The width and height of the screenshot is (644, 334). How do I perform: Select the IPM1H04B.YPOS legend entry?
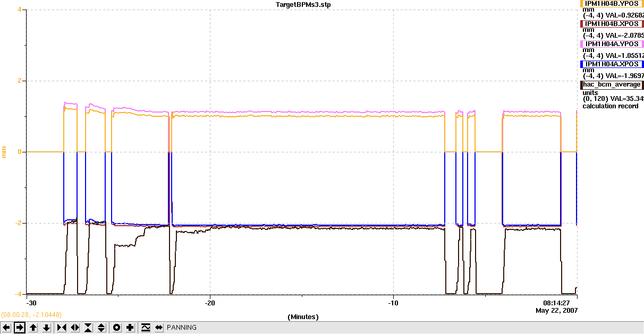click(x=612, y=3)
